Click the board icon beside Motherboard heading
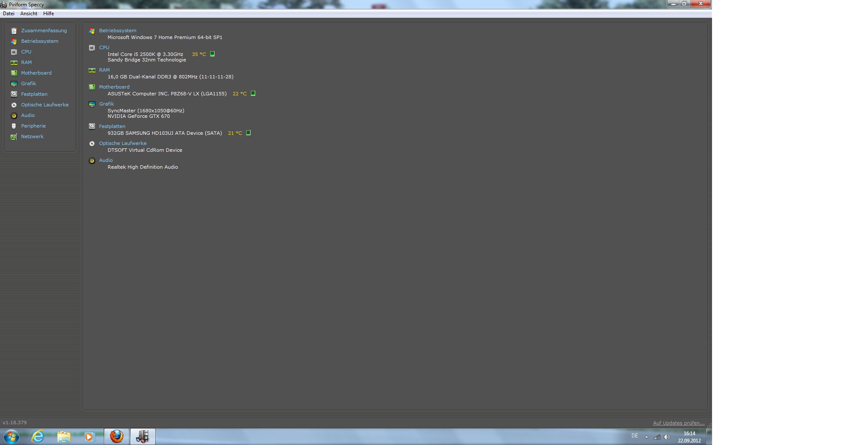The width and height of the screenshot is (868, 445). 92,87
